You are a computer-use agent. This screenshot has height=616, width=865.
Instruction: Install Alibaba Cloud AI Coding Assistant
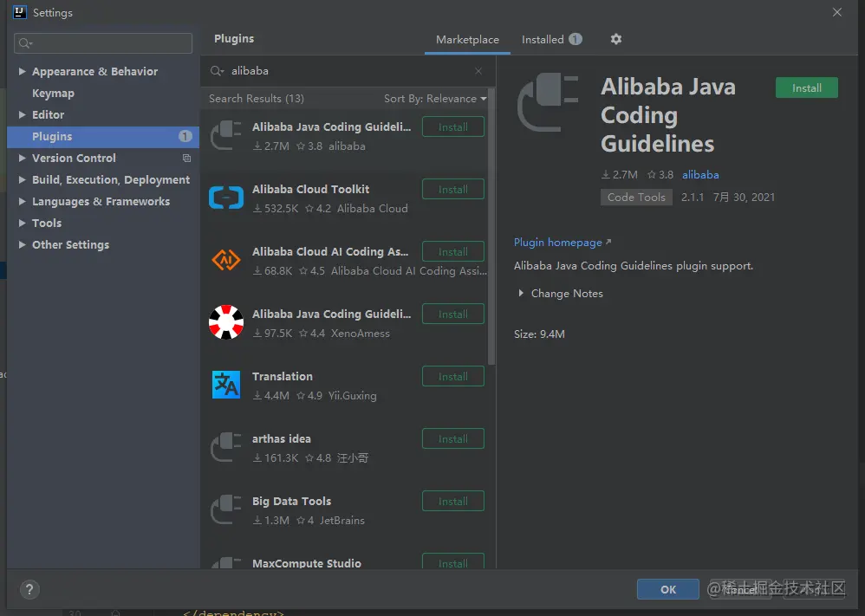pos(453,251)
